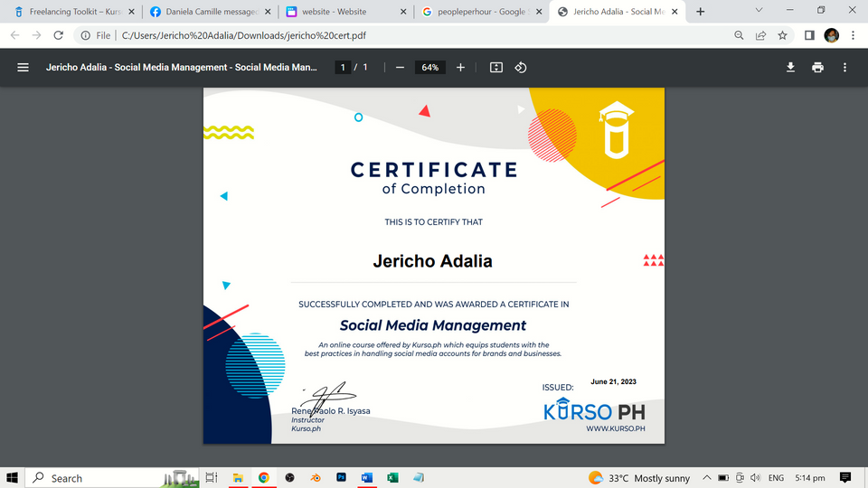
Task: Click the PDF page number field
Action: [343, 68]
